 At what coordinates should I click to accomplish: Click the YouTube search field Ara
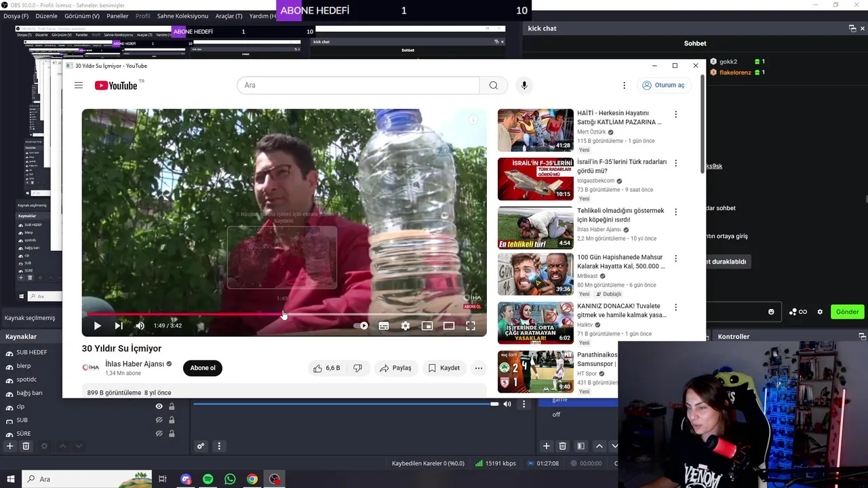click(x=358, y=85)
